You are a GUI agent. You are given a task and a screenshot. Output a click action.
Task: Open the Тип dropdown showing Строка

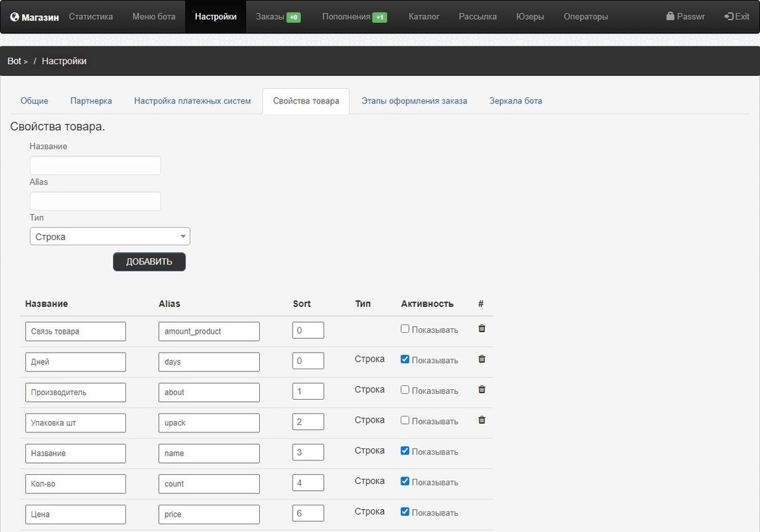pos(110,236)
